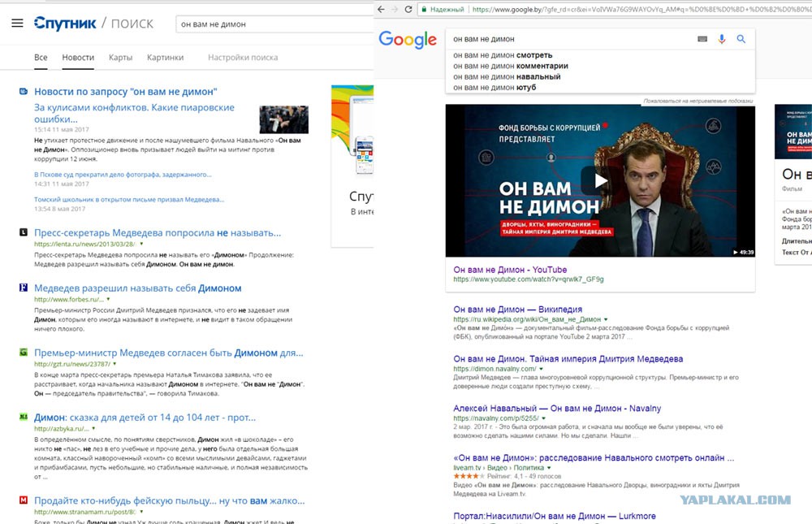The image size is (812, 524).
Task: Switch to the Новости tab
Action: pos(78,58)
